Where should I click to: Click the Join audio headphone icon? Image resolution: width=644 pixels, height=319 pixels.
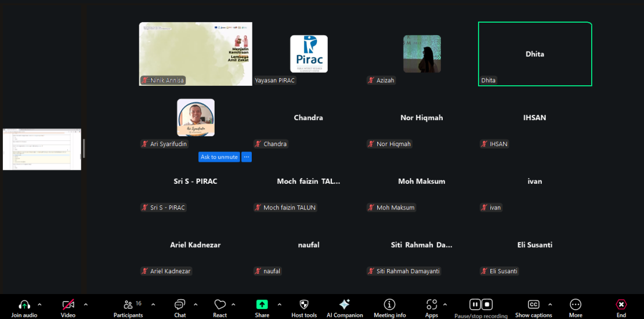point(24,304)
